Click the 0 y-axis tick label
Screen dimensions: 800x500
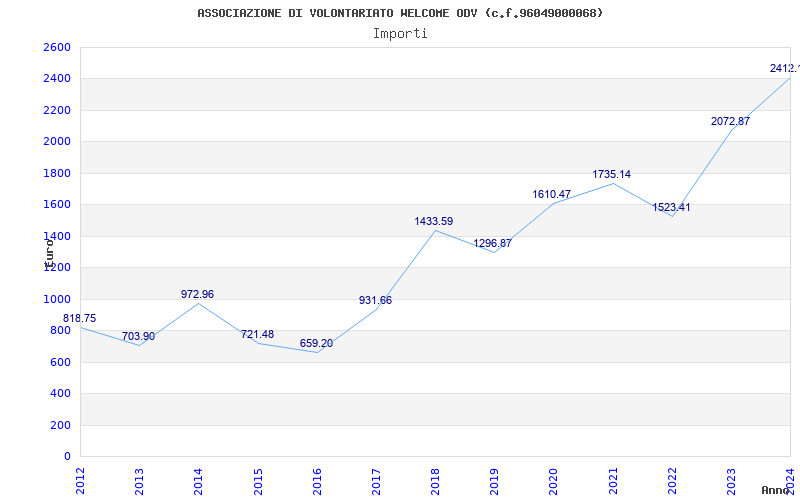[x=67, y=457]
